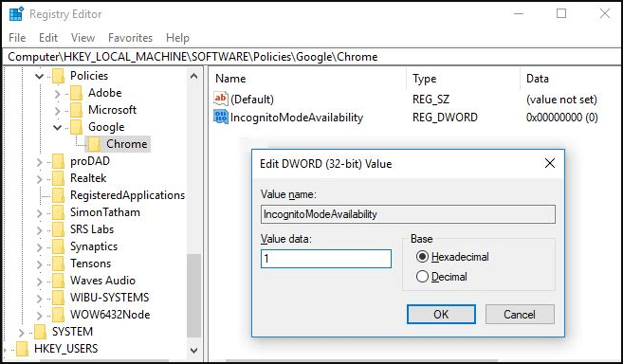
Task: Click the Value name field
Action: click(x=408, y=214)
